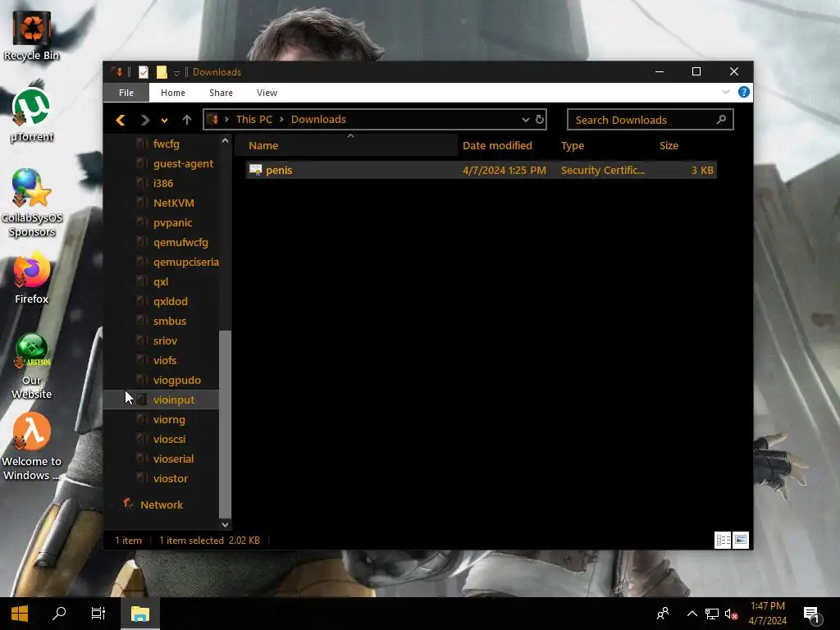The height and width of the screenshot is (630, 840).
Task: Open taskbar search magnifier
Action: click(59, 614)
